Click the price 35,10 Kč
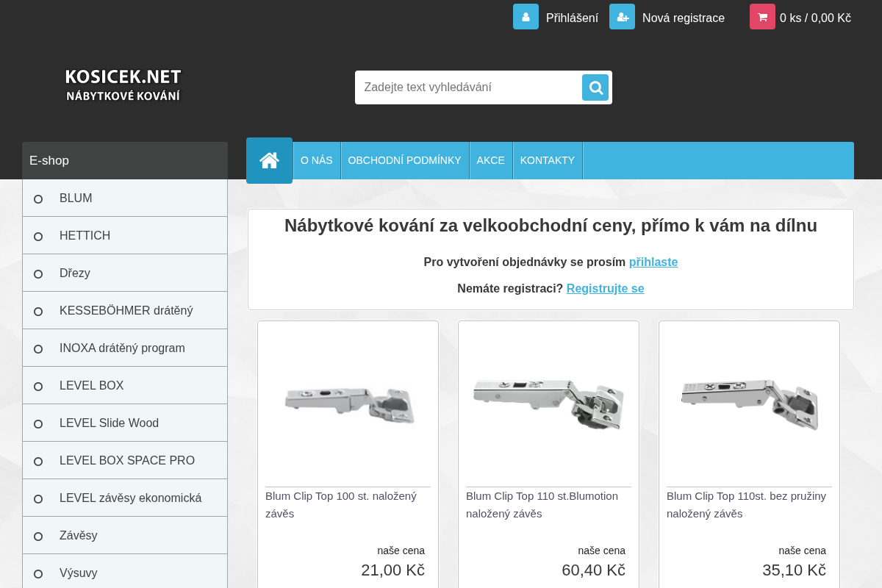The width and height of the screenshot is (882, 588). coord(794,570)
